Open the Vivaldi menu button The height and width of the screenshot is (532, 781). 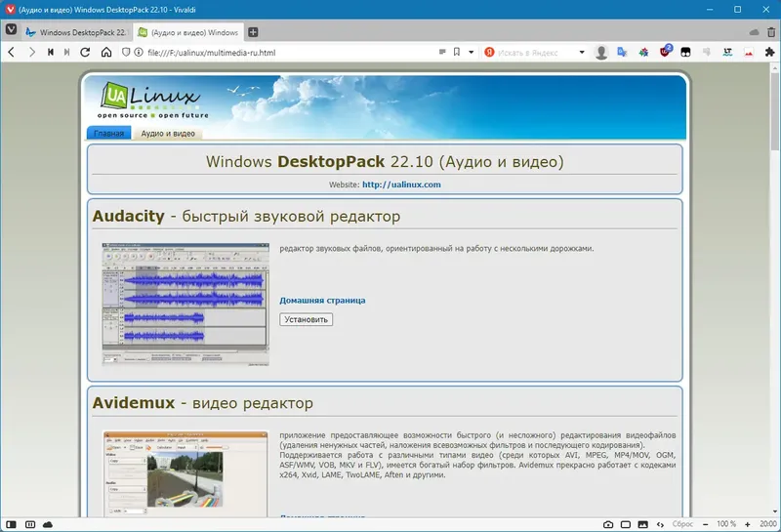tap(11, 31)
